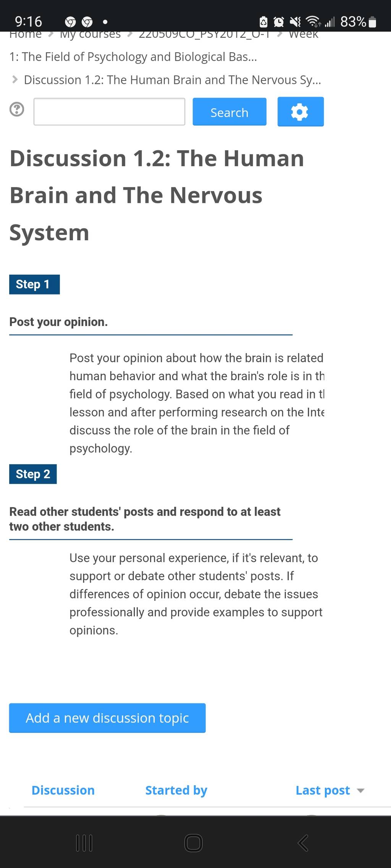The image size is (391, 868).
Task: Tap the Wi-Fi status icon
Action: pos(313,22)
